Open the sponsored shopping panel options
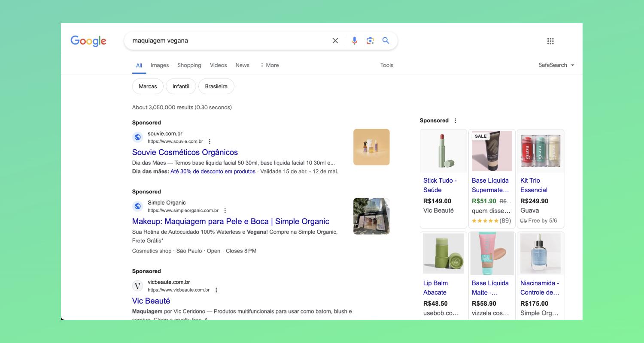Viewport: 644px width, 343px height. (x=456, y=121)
